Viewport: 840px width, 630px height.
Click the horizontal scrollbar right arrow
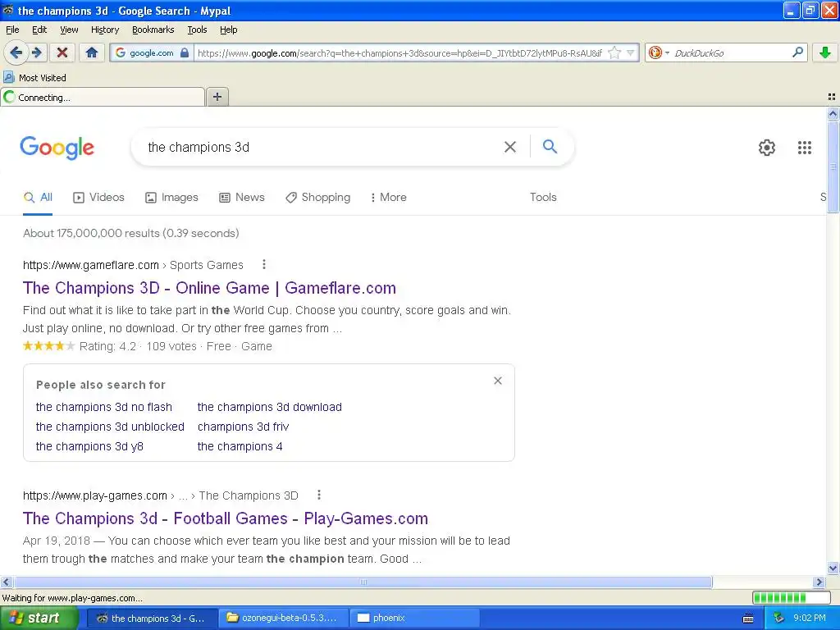point(819,582)
